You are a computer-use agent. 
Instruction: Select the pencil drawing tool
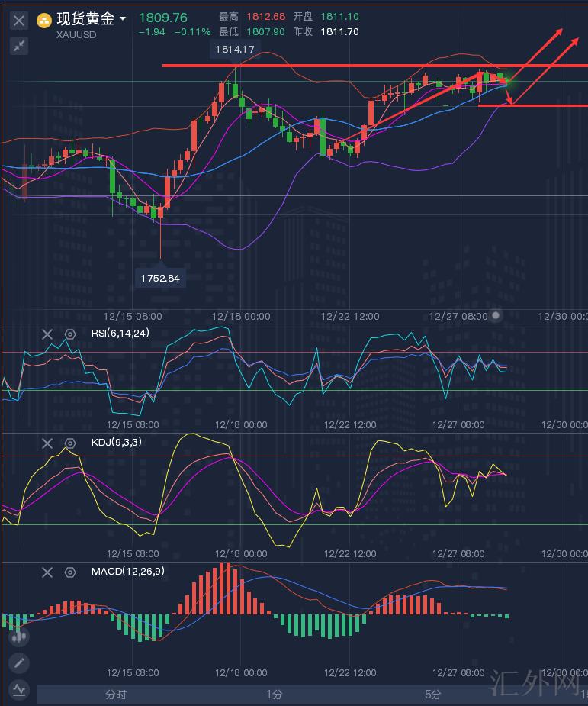[19, 662]
